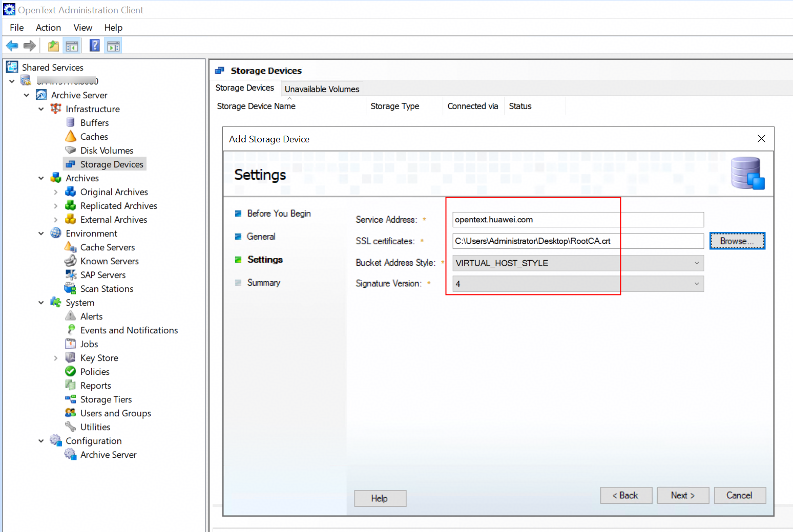Click the Policies green check icon

(71, 371)
